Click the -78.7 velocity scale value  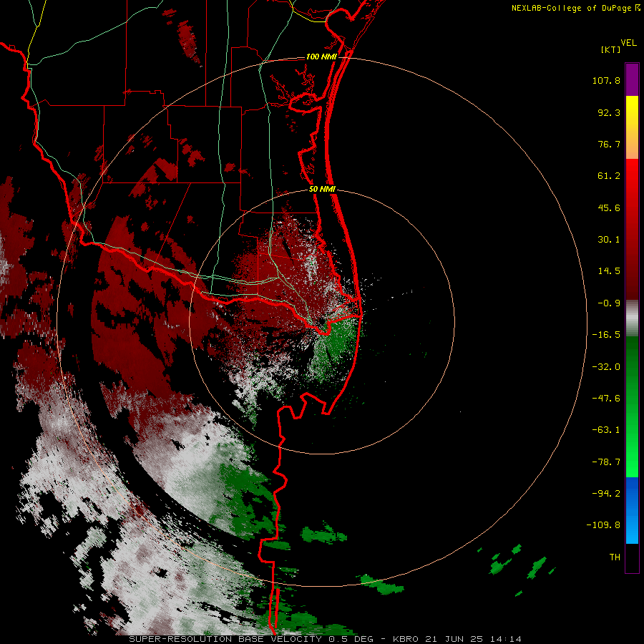tap(606, 462)
